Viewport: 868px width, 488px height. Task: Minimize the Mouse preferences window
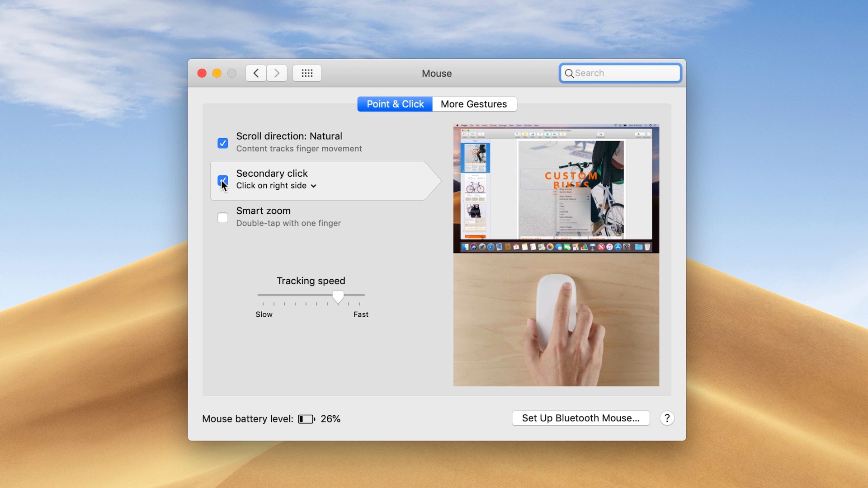click(x=217, y=73)
